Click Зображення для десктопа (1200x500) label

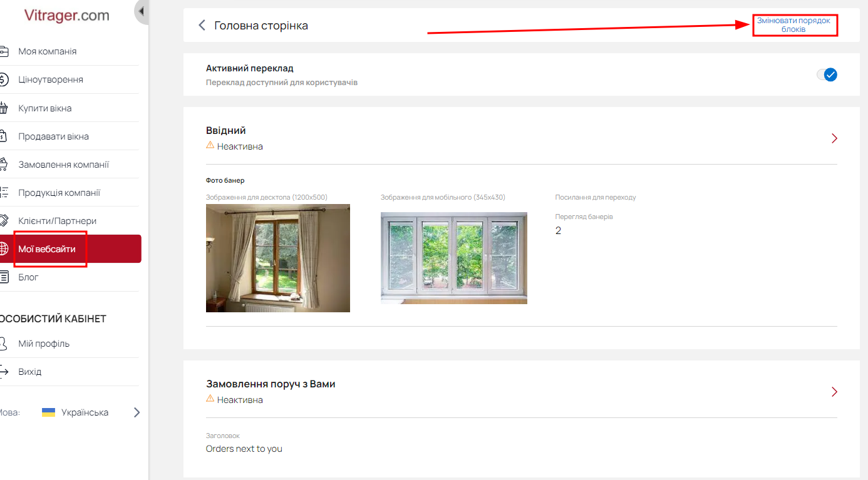[x=267, y=197]
